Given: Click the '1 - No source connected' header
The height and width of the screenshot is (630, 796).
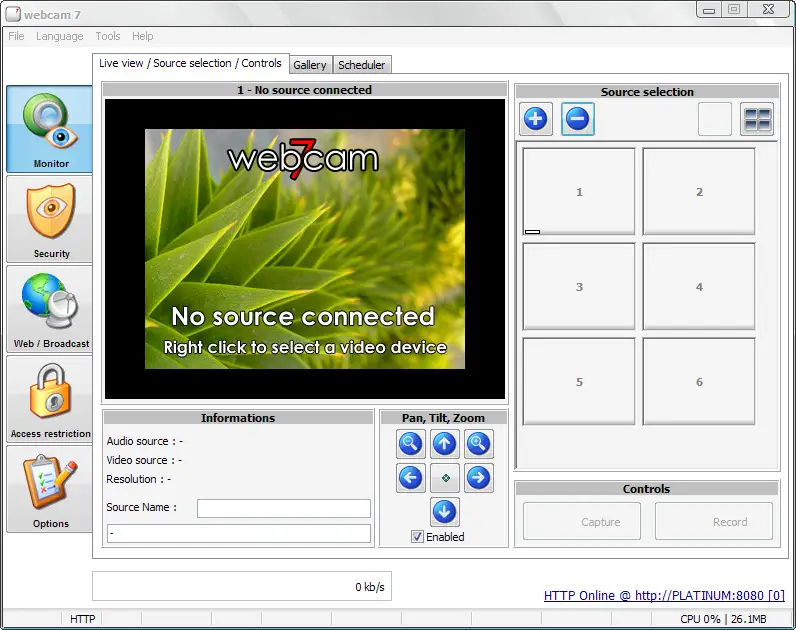Looking at the screenshot, I should coord(305,90).
